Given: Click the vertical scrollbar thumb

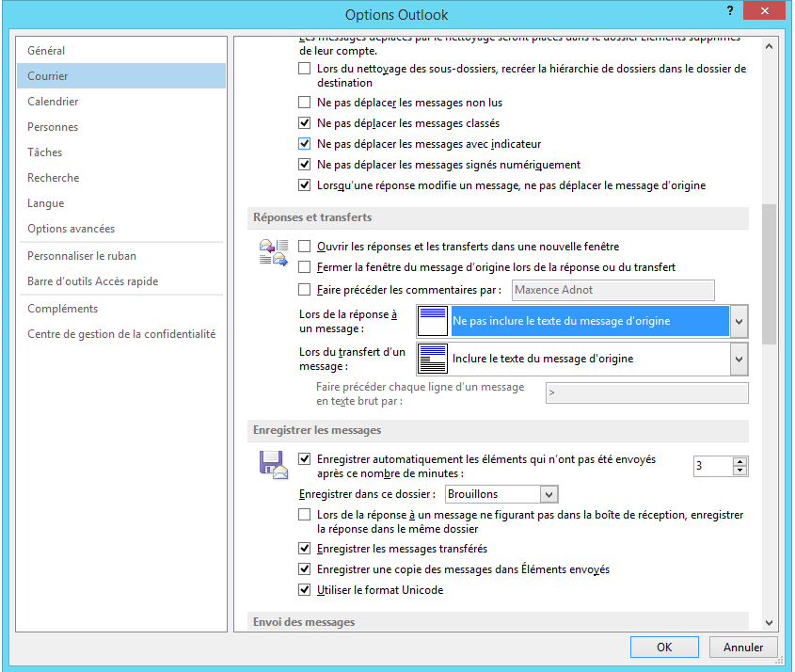Looking at the screenshot, I should [x=769, y=275].
